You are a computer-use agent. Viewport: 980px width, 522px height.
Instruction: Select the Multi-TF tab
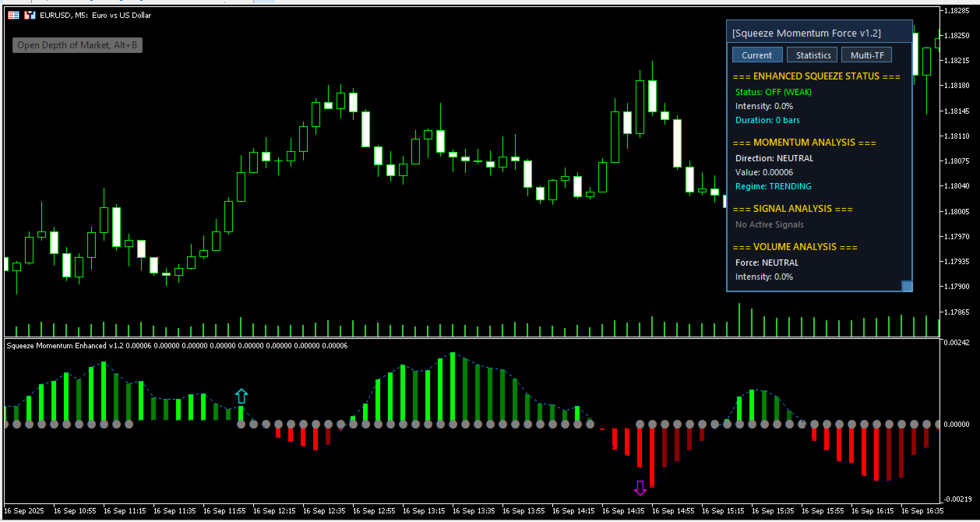click(866, 55)
